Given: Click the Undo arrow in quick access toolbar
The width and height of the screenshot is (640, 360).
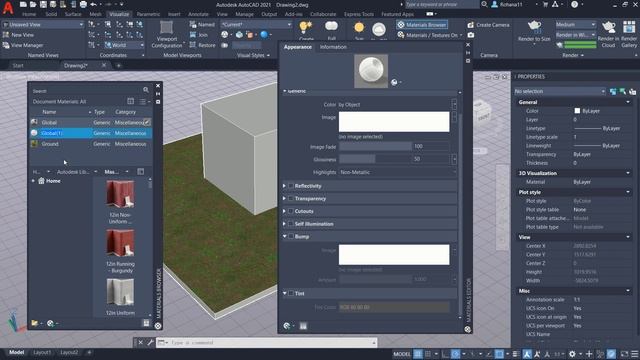Looking at the screenshot, I should coord(93,4).
